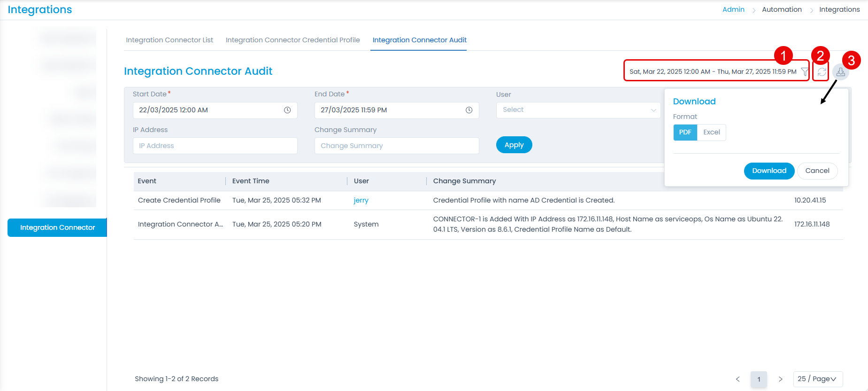Open the End Date clock picker icon
The width and height of the screenshot is (868, 391).
point(469,110)
